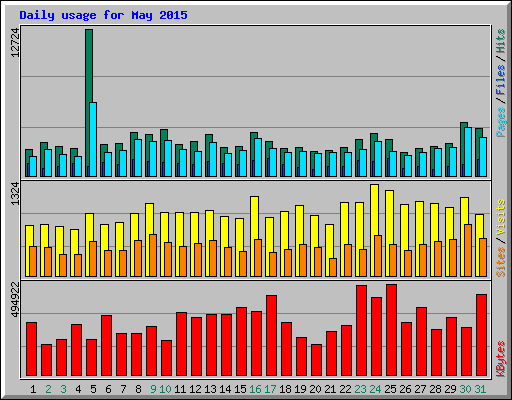Select the orange Sites bar for day 30
512x400 pixels.
tap(468, 250)
